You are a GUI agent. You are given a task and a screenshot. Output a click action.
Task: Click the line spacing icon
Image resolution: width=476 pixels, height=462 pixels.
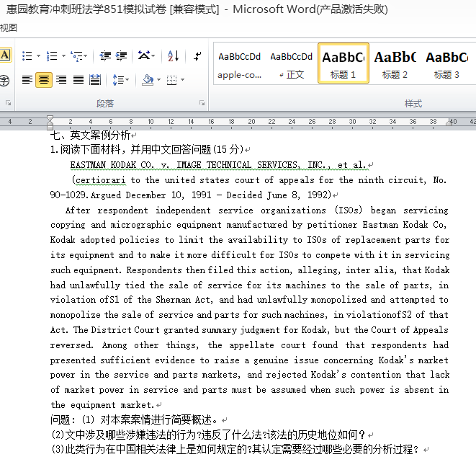click(118, 80)
